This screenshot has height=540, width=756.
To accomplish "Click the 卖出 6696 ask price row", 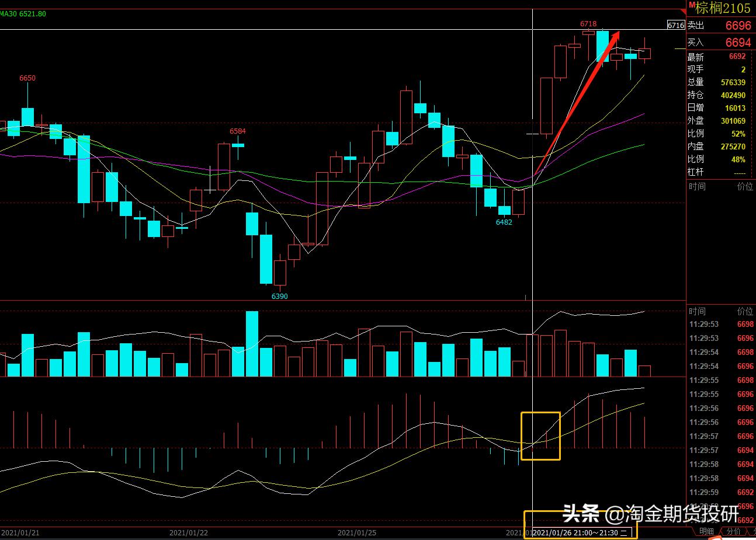I will coord(720,25).
